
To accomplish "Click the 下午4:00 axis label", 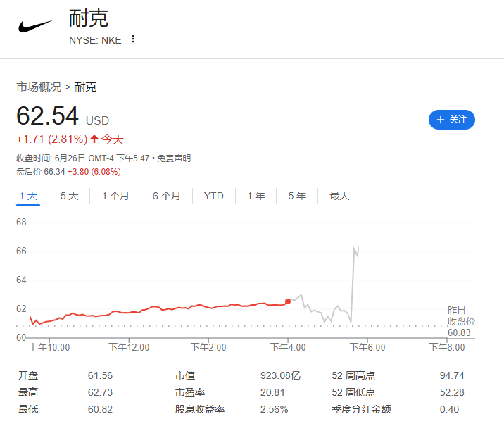I will point(288,347).
